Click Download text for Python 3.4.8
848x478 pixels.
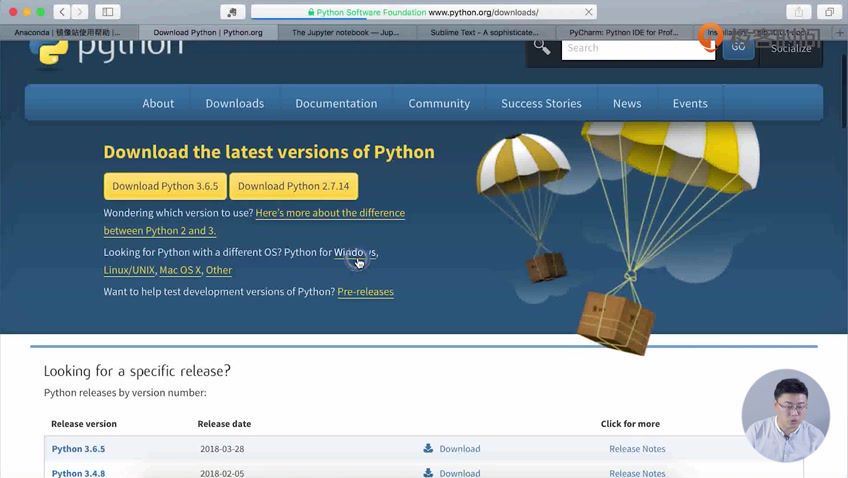point(460,473)
